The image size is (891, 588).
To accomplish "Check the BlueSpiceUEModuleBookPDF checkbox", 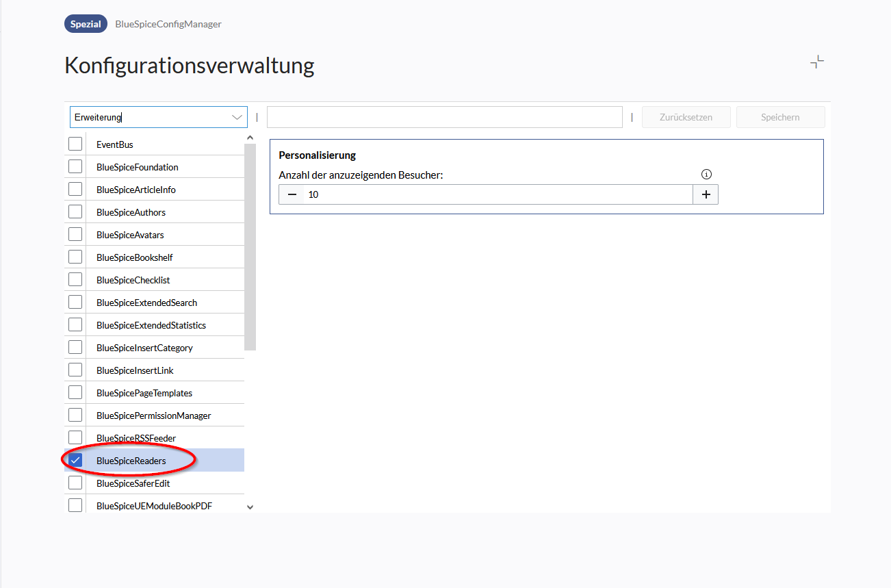I will click(x=75, y=506).
